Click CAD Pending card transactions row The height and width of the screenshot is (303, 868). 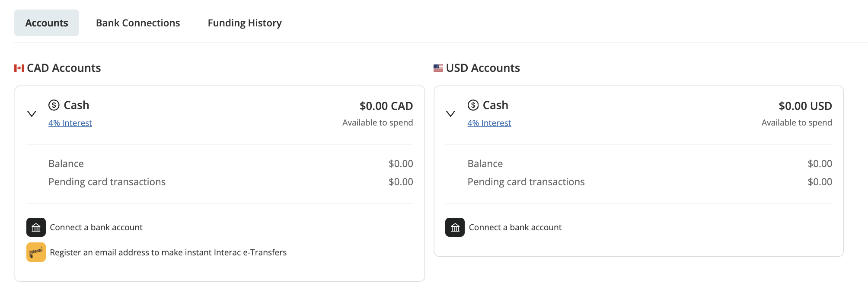tap(231, 182)
